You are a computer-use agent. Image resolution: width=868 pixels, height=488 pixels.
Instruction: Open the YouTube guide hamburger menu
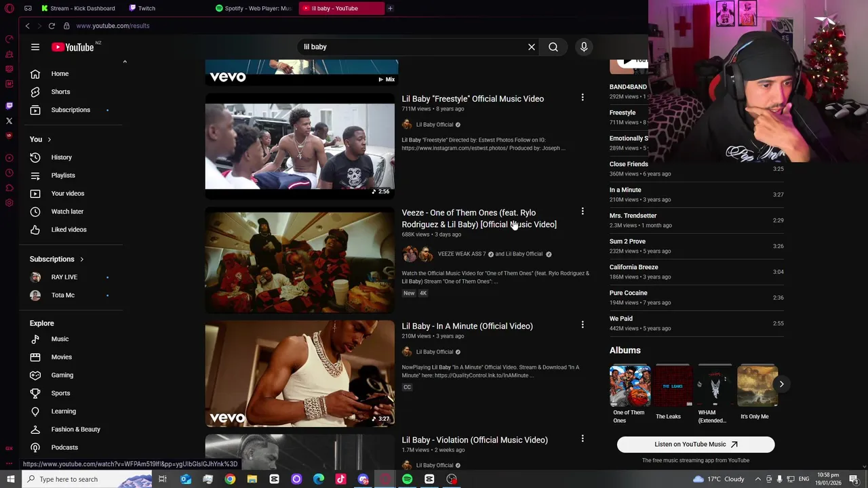tap(35, 47)
